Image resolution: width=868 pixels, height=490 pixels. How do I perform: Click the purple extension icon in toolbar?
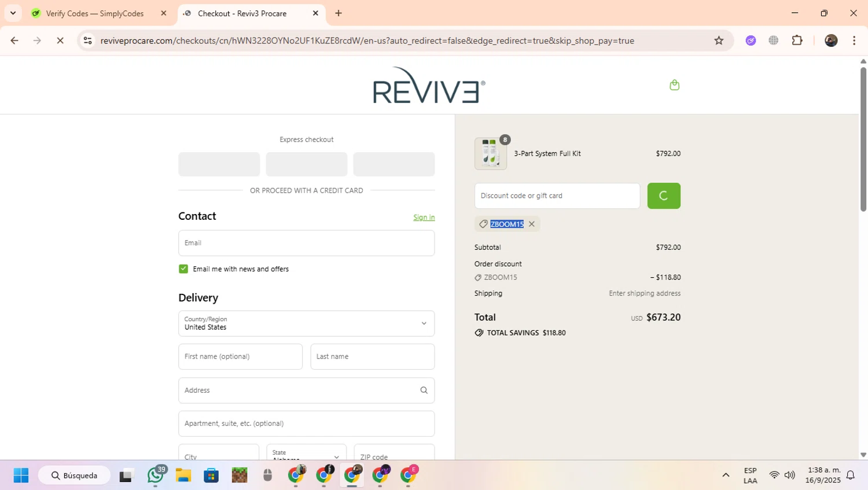(751, 40)
